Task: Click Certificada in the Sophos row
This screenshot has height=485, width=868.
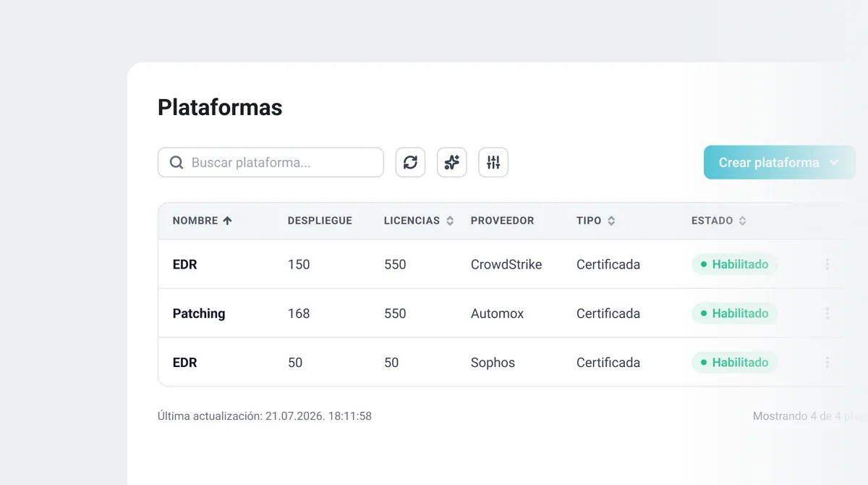Action: (608, 362)
